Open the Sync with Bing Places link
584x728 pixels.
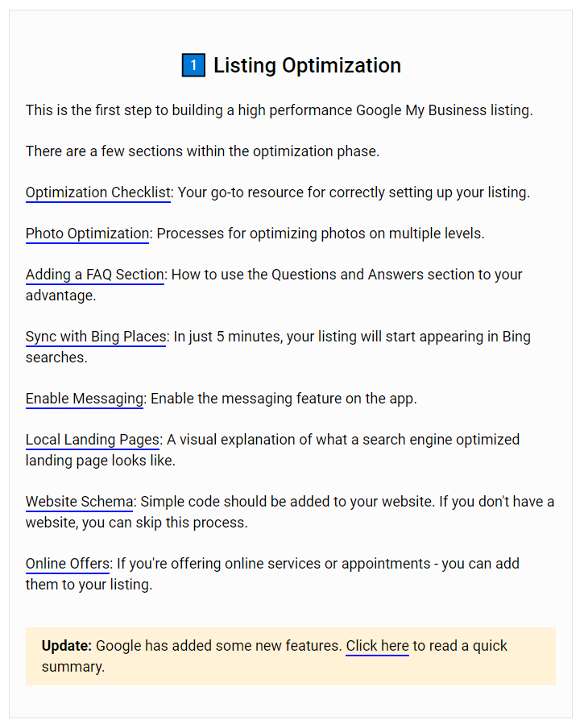click(96, 337)
